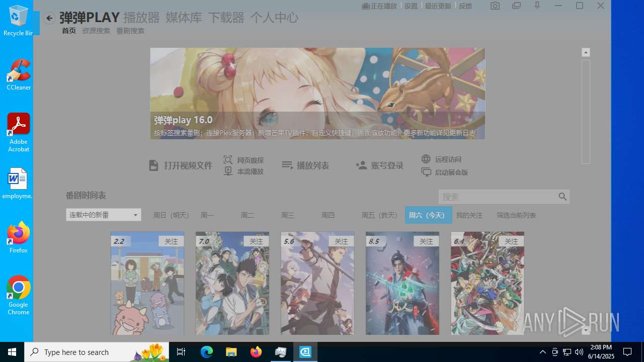Click 反馈 in the title bar
The height and width of the screenshot is (362, 644).
465,6
